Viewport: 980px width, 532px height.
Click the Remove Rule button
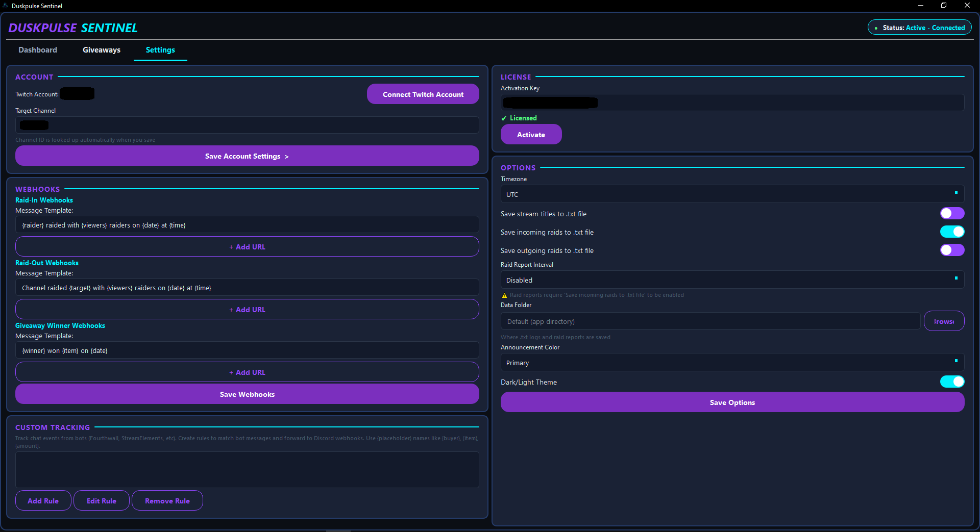coord(167,501)
